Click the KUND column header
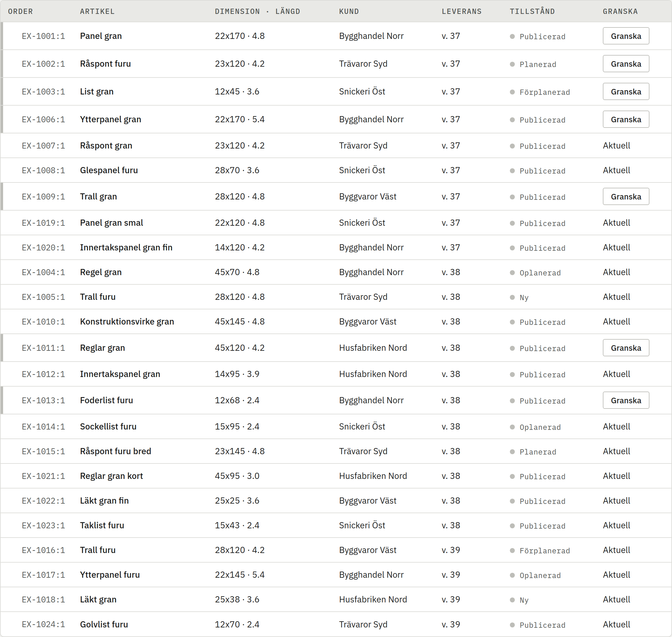The width and height of the screenshot is (672, 637). click(349, 11)
